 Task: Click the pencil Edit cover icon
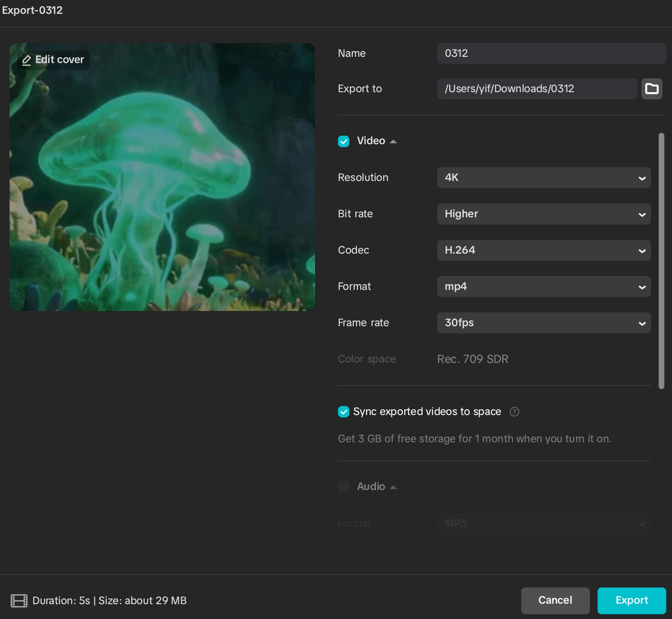point(27,60)
